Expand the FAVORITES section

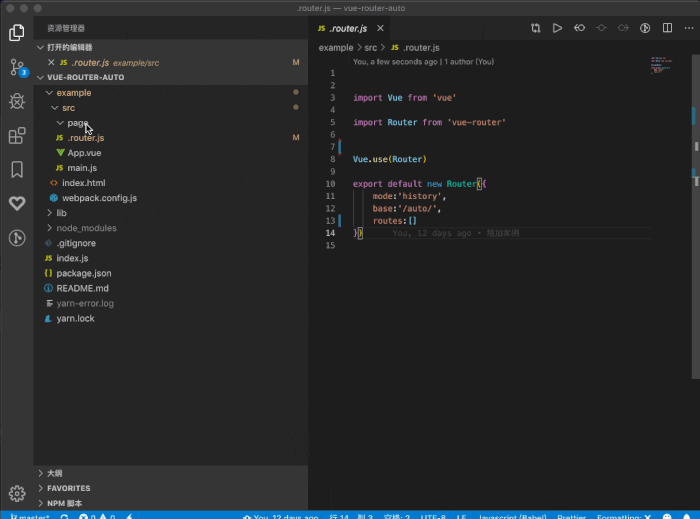[68, 488]
